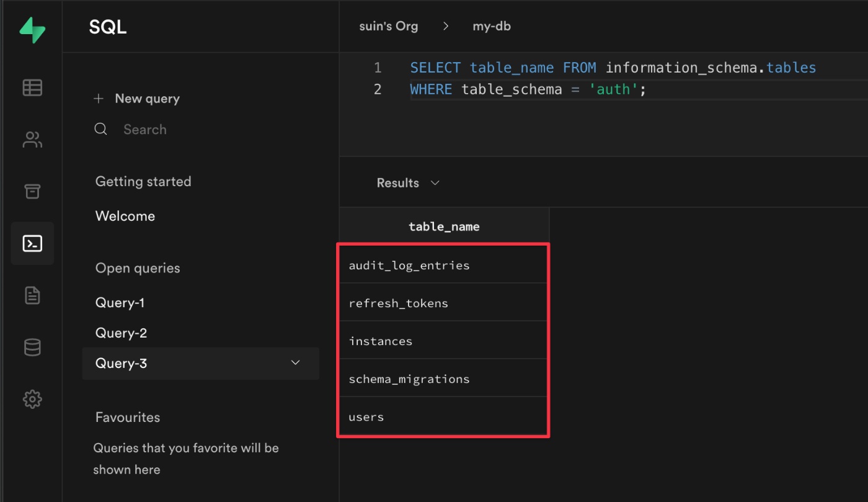Open Query-2 in the list
This screenshot has height=502, width=868.
point(121,333)
